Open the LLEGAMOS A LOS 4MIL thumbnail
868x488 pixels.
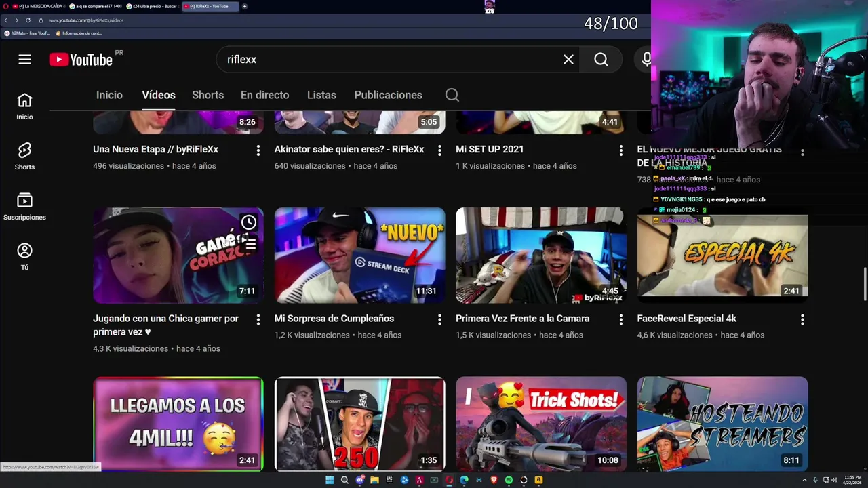coord(178,424)
